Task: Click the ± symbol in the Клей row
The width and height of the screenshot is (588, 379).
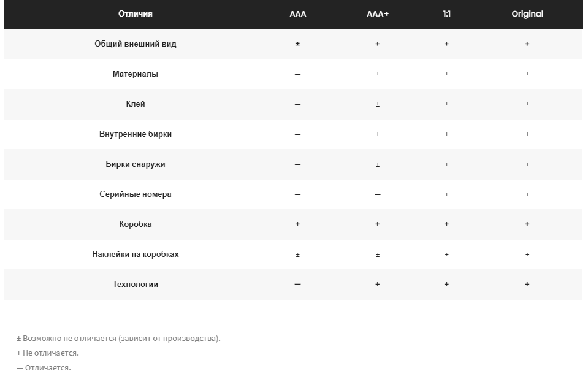Action: point(378,104)
